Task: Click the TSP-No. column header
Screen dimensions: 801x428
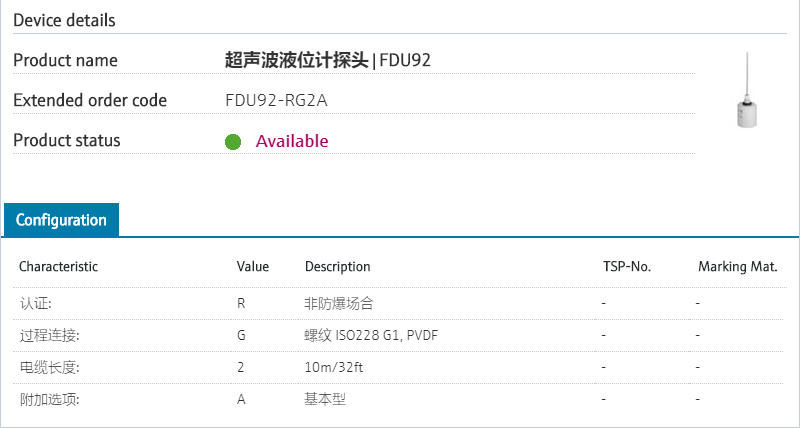Action: pos(627,267)
